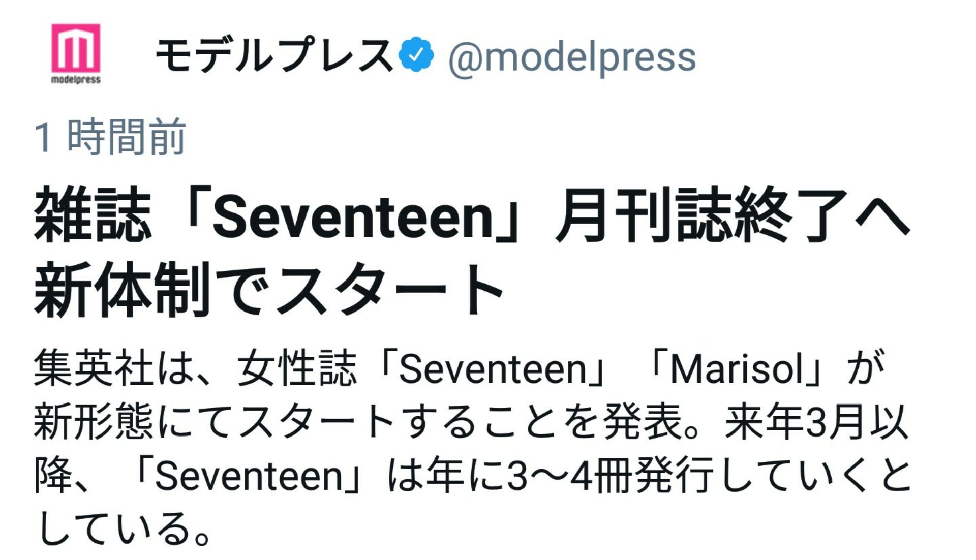Viewport: 976px width, 560px height.
Task: Click the blue verified badge
Action: (416, 55)
